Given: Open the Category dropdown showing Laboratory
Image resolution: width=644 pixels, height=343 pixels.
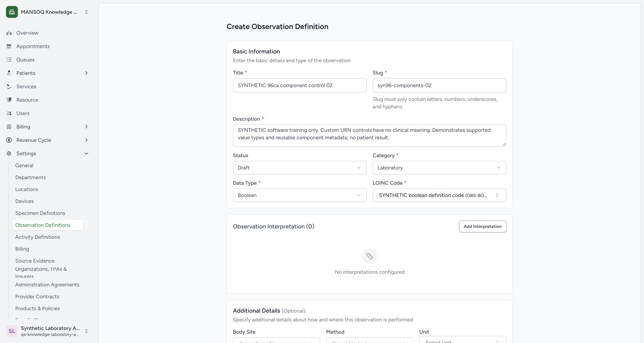Looking at the screenshot, I should 439,168.
